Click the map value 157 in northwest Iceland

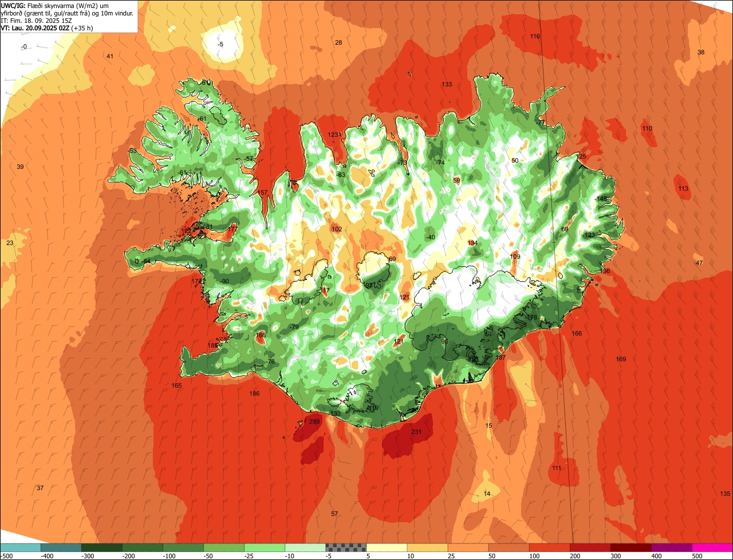[x=263, y=192]
